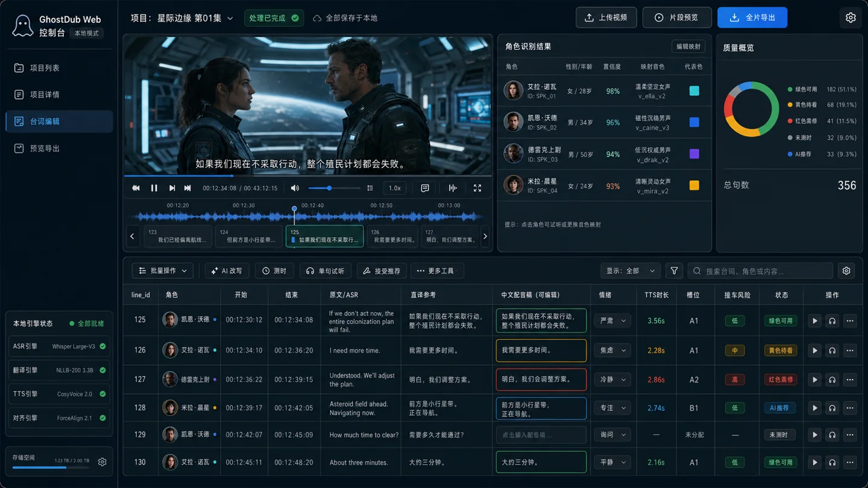Go to 项目列表 in sidebar
868x488 pixels.
59,68
